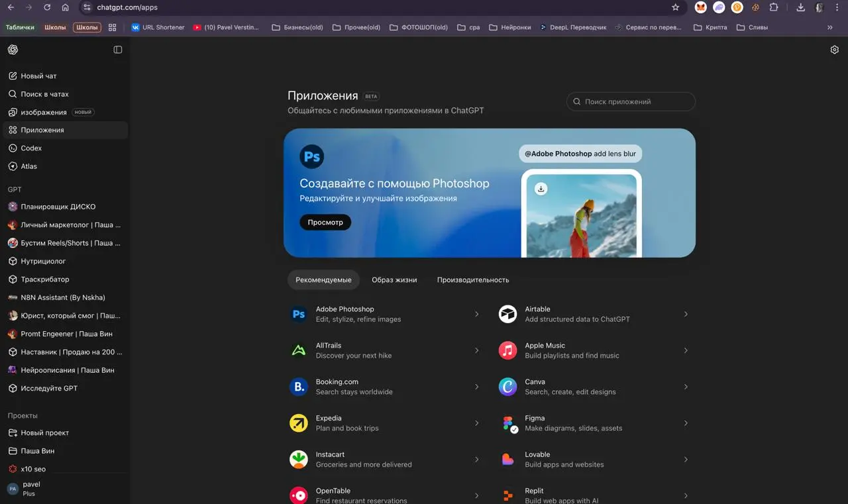Image resolution: width=848 pixels, height=504 pixels.
Task: Open Instacart row chevron
Action: 476,460
